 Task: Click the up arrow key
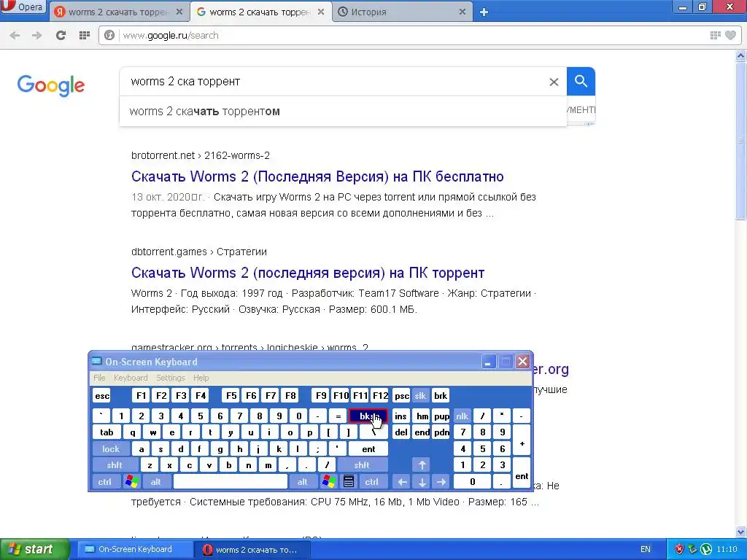click(422, 465)
